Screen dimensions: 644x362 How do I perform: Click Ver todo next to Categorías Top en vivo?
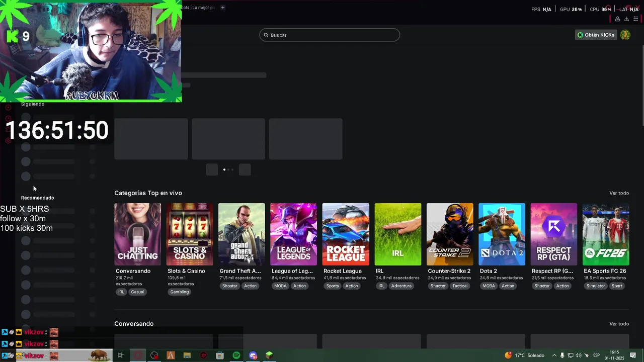click(x=619, y=193)
